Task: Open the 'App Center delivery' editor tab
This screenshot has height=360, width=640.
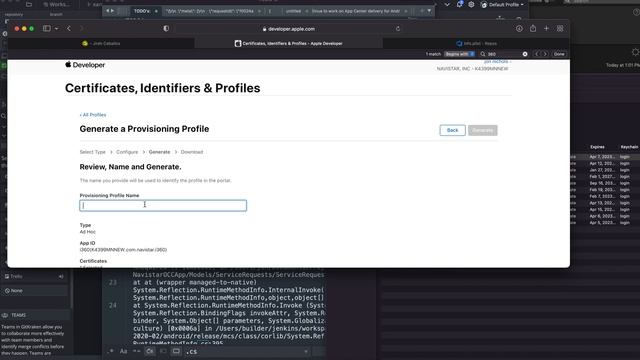Action: (x=356, y=11)
